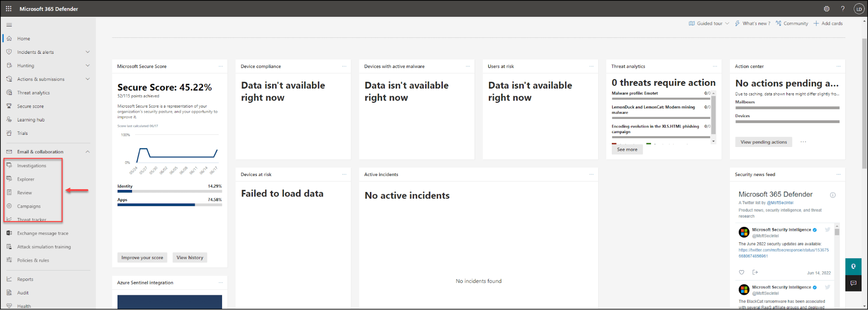Open Threat analytics card options menu
The height and width of the screenshot is (310, 868).
[x=715, y=66]
